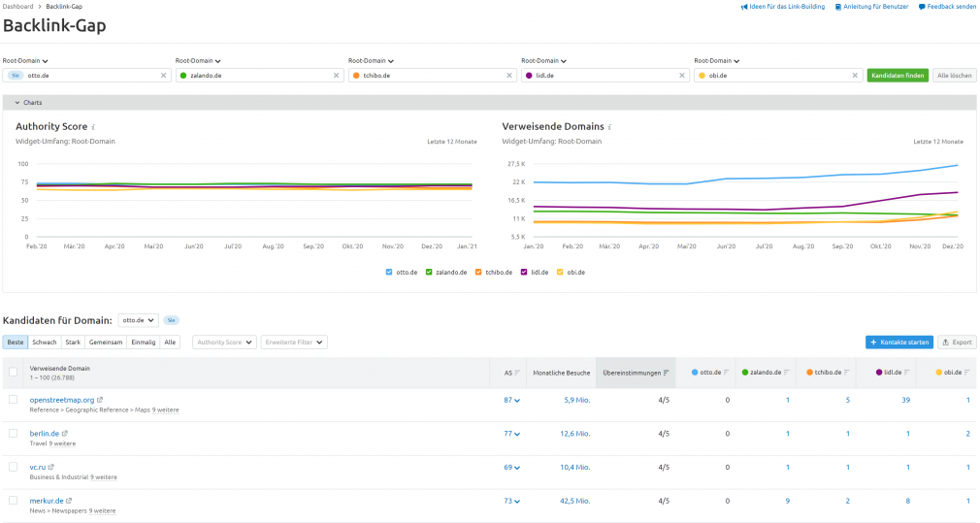Toggle lidl.de legend checkbox in chart
Viewport: 980px width, 523px height.
pyautogui.click(x=524, y=273)
